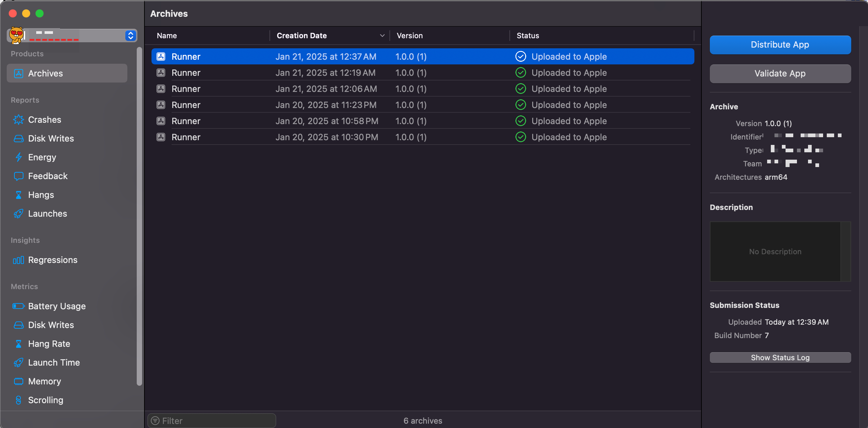Click green checkmark for 10:30 PM archive
868x428 pixels.
[x=520, y=137]
